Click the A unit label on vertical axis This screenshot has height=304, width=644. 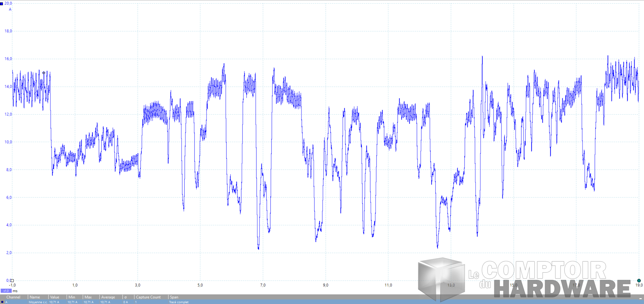(10, 9)
